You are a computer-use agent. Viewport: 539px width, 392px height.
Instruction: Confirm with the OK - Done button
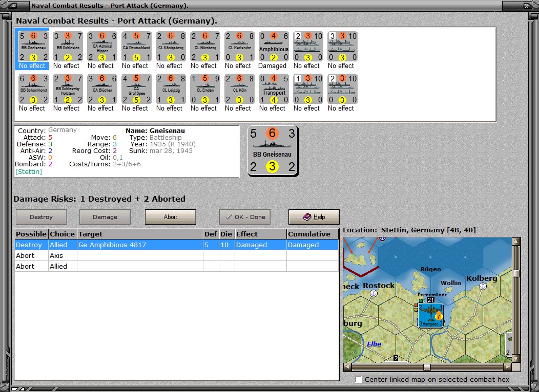tap(245, 217)
